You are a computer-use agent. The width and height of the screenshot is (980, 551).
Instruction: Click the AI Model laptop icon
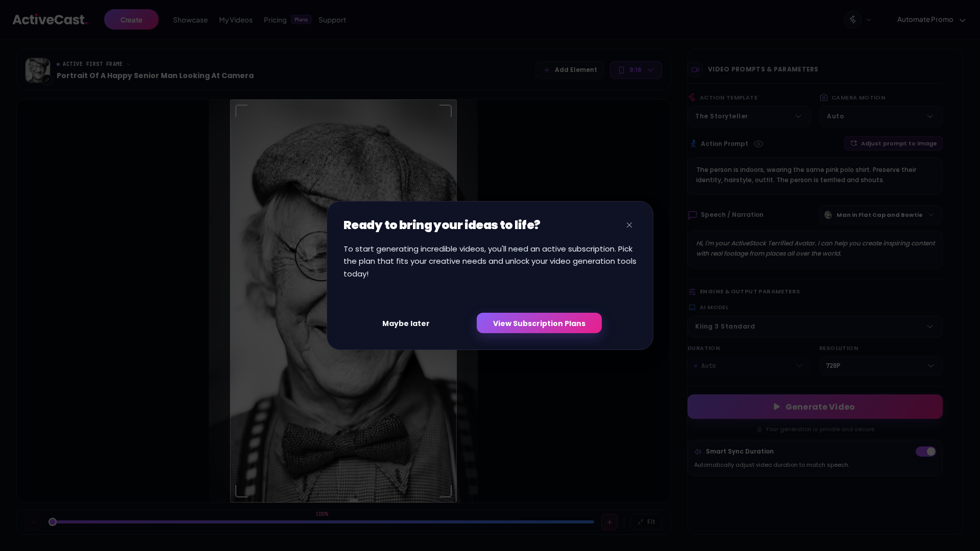click(692, 307)
